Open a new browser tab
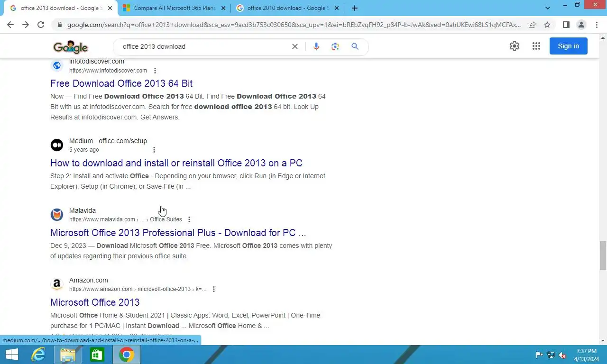This screenshot has width=607, height=364. (354, 8)
